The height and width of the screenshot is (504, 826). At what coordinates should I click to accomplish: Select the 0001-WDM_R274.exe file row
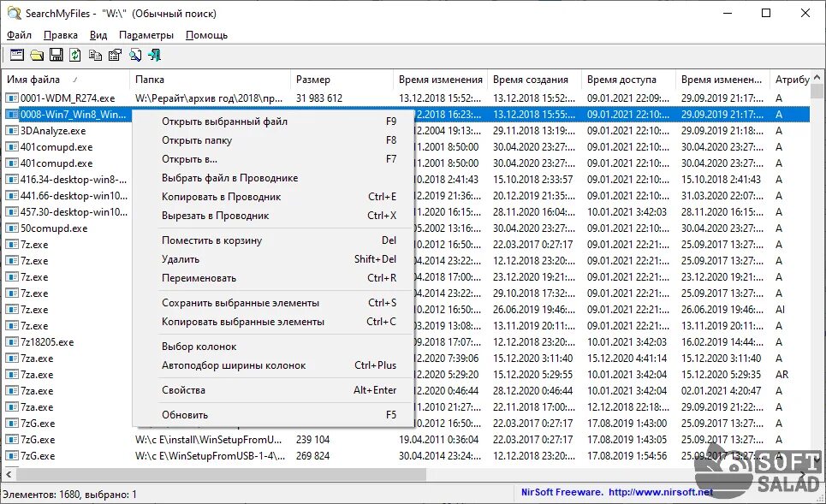click(406, 98)
